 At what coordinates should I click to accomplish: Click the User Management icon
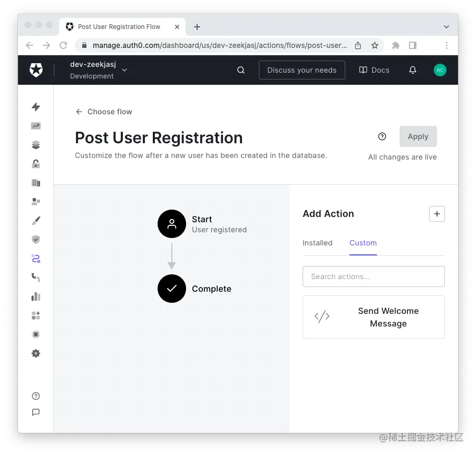(x=36, y=201)
